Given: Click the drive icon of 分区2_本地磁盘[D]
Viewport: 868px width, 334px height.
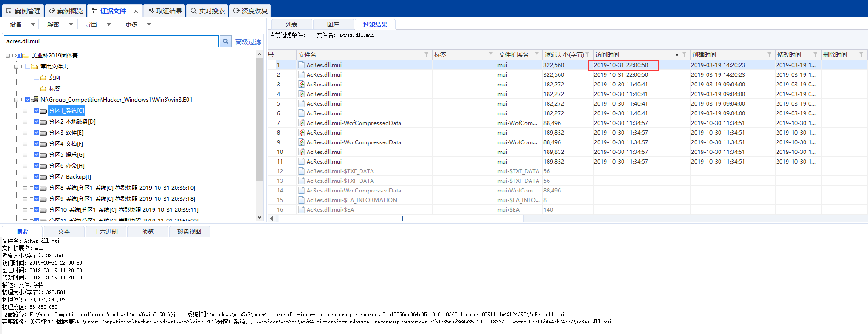Looking at the screenshot, I should (43, 122).
